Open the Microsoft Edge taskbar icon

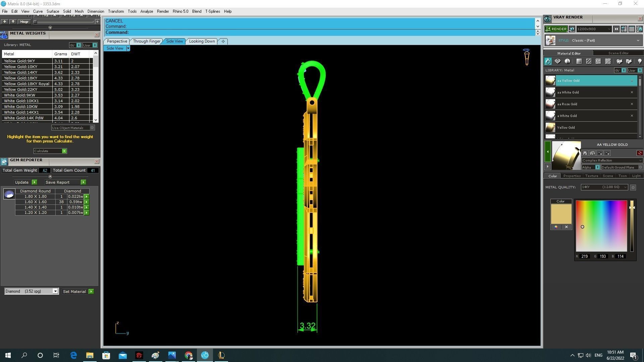(73, 355)
